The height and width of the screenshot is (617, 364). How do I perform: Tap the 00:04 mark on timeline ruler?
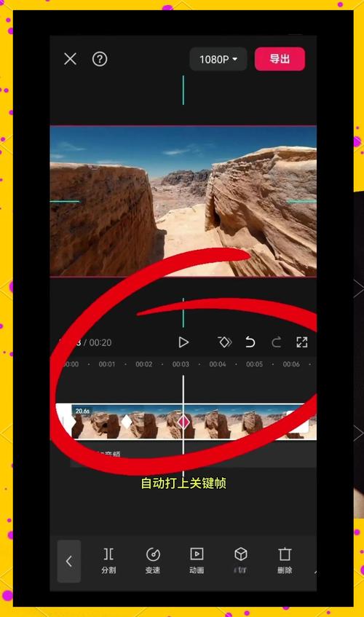[218, 364]
